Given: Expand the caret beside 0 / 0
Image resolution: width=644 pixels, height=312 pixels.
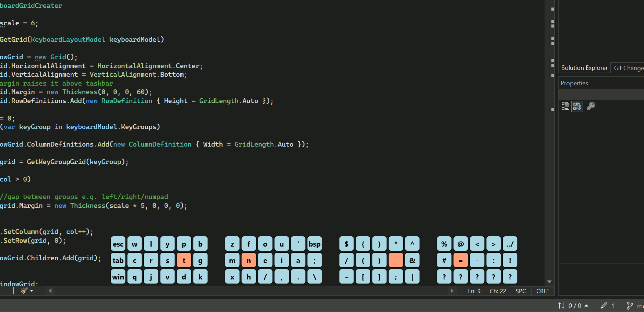Looking at the screenshot, I should tap(586, 305).
